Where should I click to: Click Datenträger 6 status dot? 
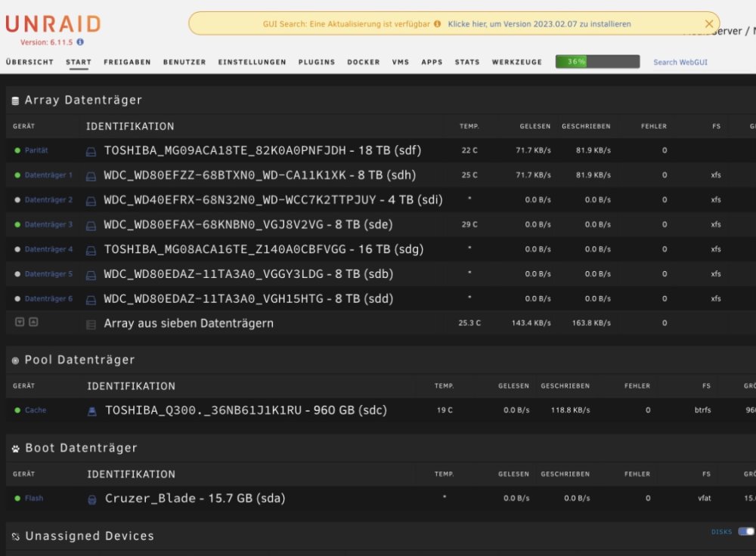pyautogui.click(x=17, y=298)
